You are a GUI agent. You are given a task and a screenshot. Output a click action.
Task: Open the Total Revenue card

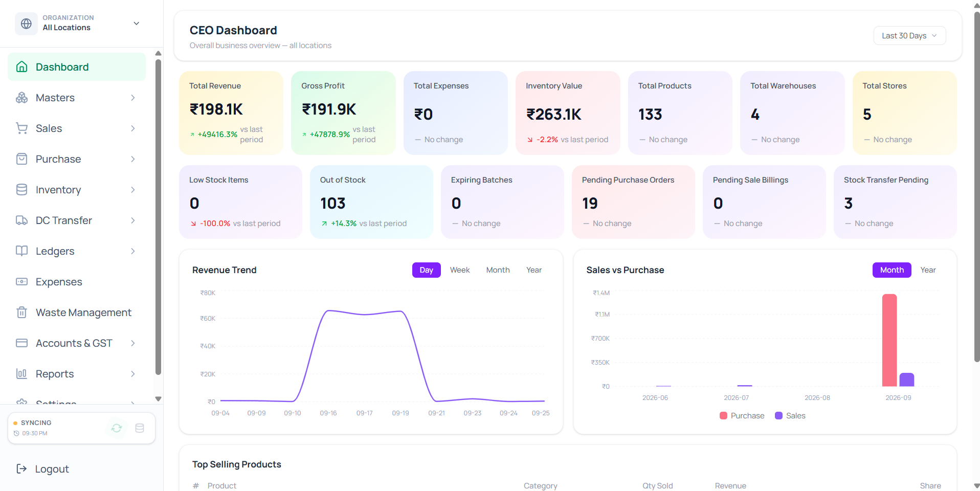click(x=231, y=113)
